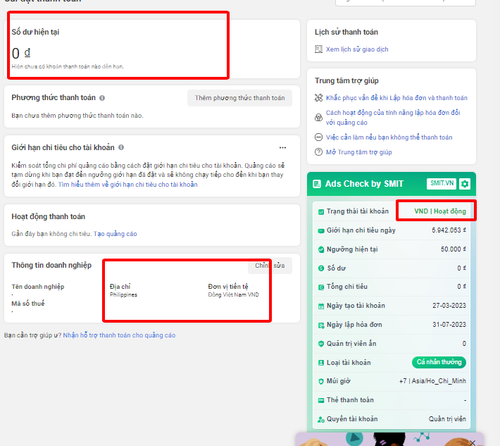Viewport: 500px width, 446px height.
Task: Click Đồng Việt Nam VND currency value
Action: click(x=233, y=295)
